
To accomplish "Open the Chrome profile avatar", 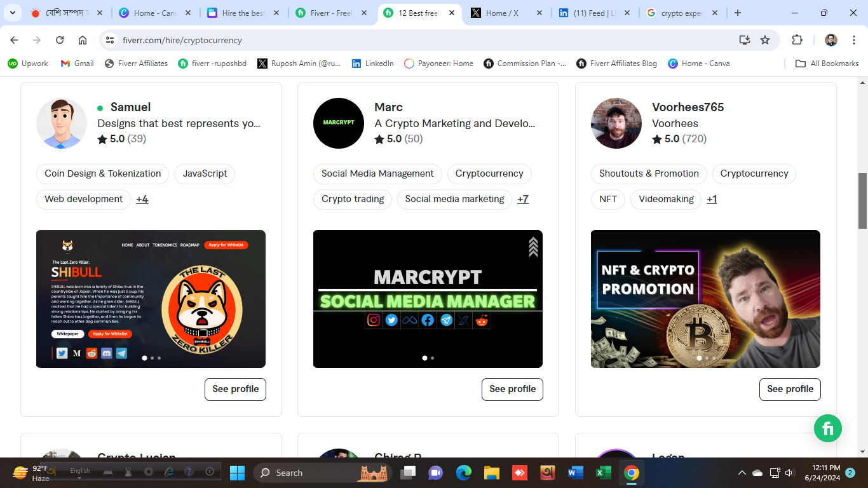I will coord(831,40).
